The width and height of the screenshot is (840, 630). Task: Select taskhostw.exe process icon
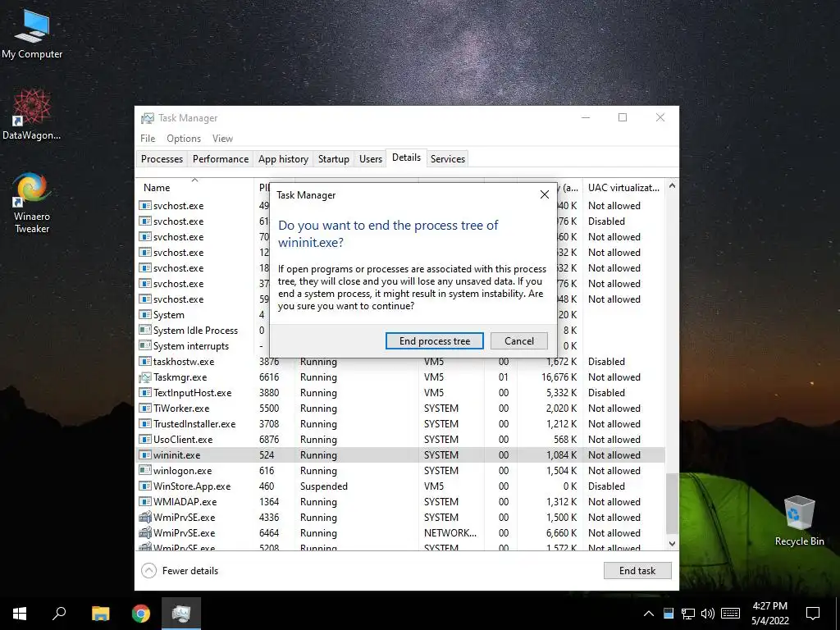(144, 362)
